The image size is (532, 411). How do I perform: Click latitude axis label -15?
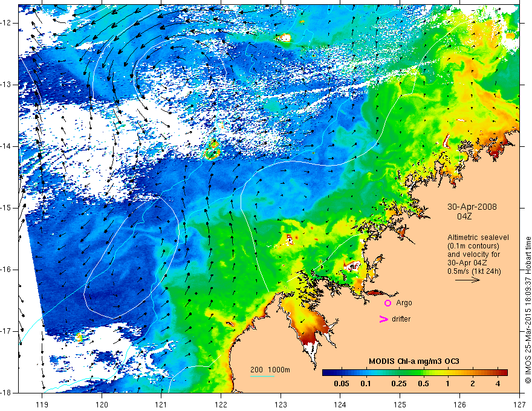tap(6, 208)
